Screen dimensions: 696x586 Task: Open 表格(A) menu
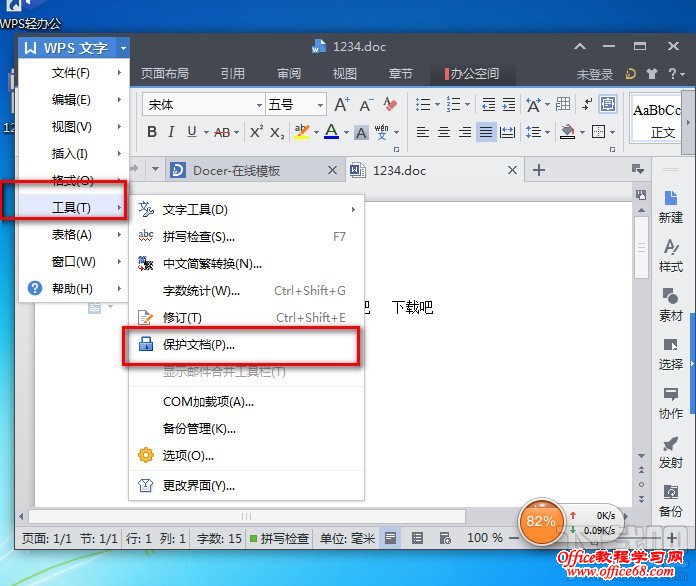pos(74,234)
